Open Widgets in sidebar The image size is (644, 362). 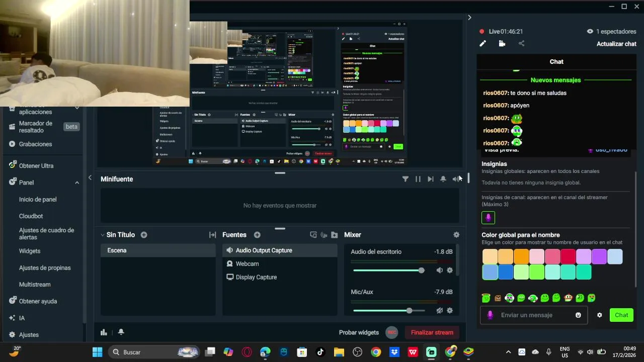(x=30, y=251)
